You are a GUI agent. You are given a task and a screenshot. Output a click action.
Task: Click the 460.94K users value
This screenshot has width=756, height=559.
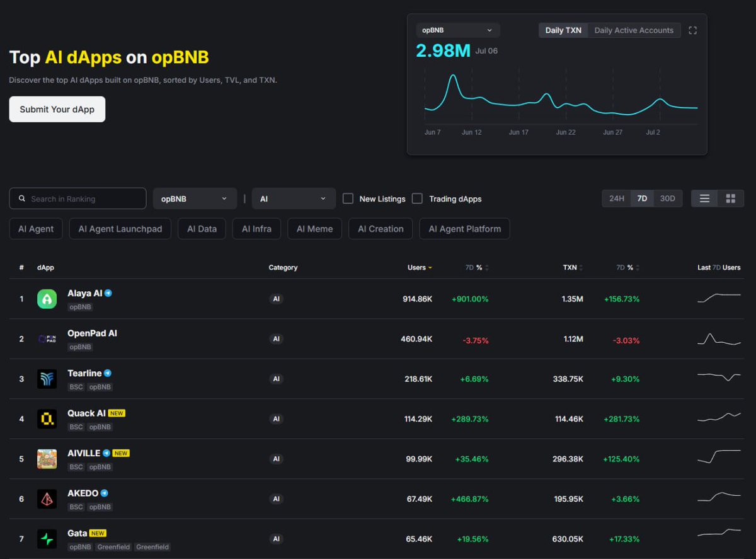click(416, 339)
